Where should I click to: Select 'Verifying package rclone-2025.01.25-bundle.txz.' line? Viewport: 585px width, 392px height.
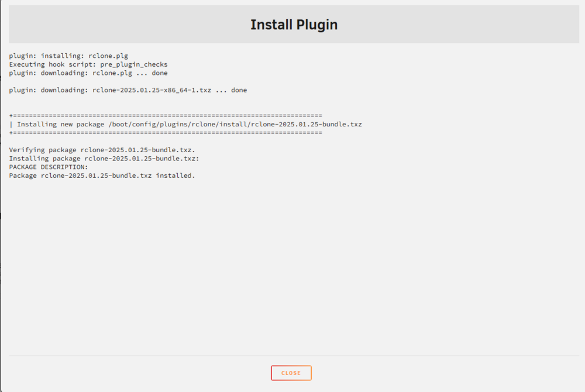[x=102, y=150]
